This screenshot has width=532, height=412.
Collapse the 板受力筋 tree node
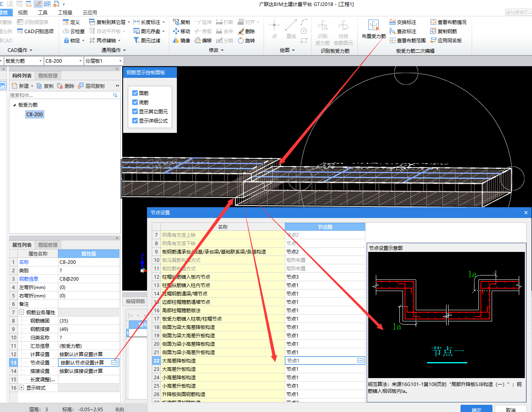click(15, 105)
